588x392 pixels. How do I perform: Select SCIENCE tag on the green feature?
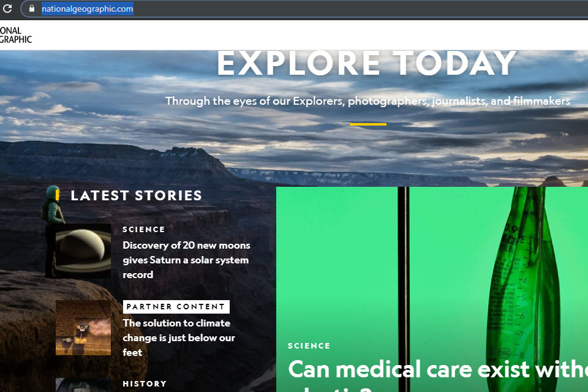(309, 346)
